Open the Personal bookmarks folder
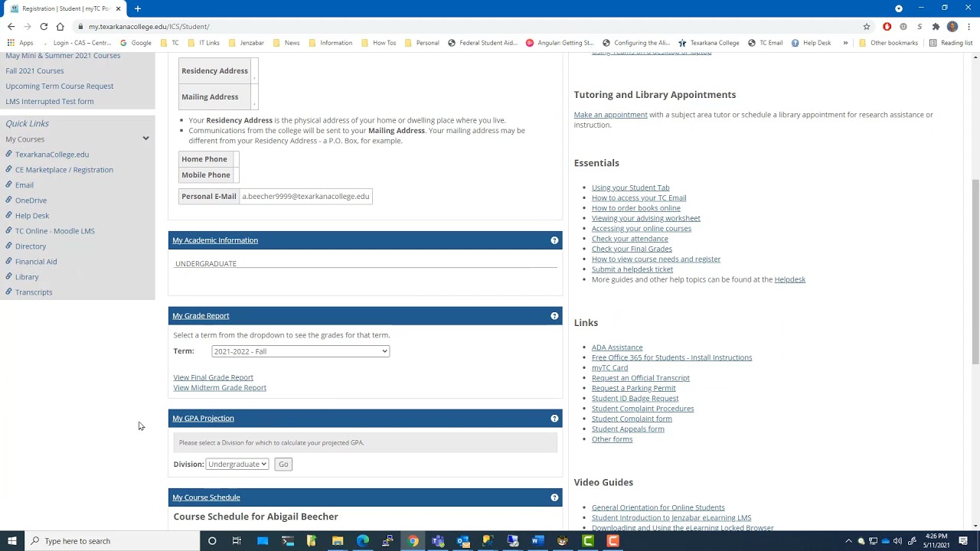 click(x=422, y=43)
